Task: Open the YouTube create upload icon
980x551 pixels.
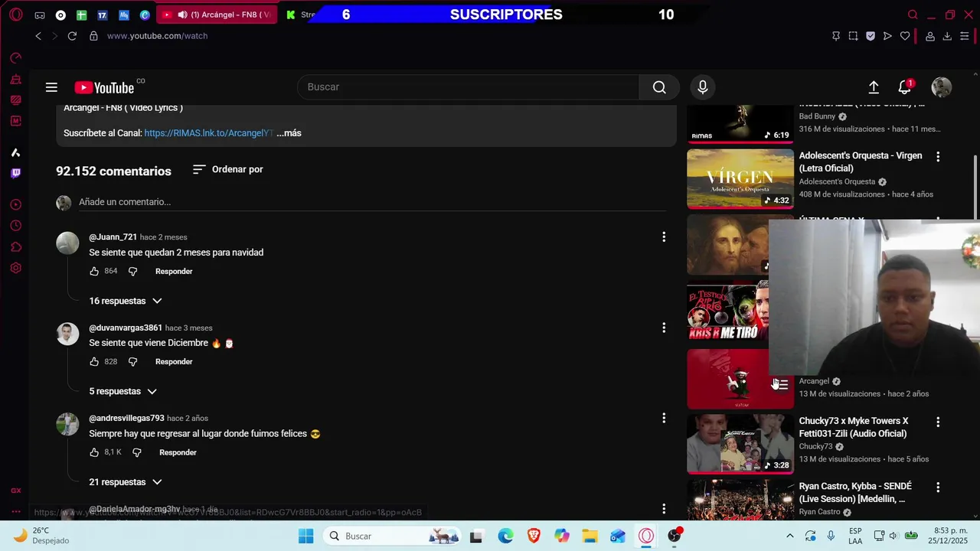Action: 874,87
